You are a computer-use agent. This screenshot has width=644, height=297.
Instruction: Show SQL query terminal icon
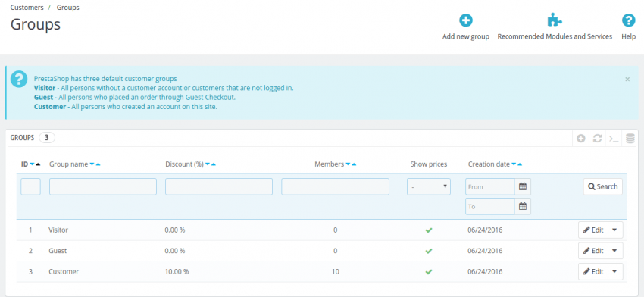pos(614,139)
